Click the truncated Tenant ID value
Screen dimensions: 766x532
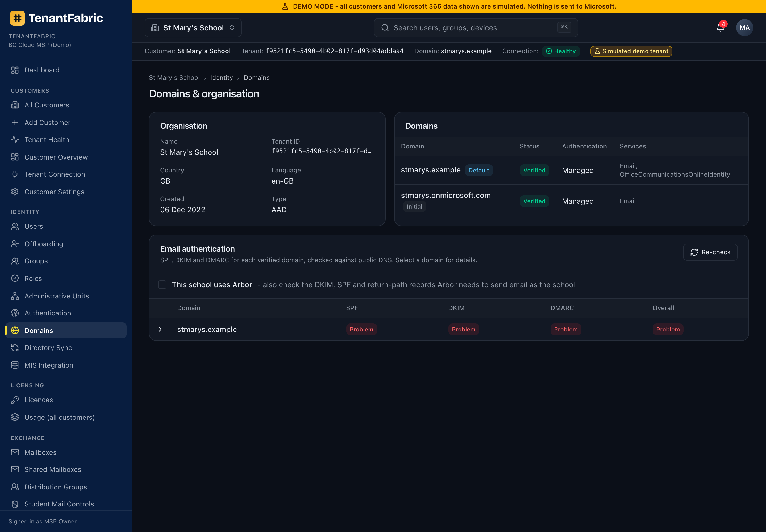pos(321,151)
